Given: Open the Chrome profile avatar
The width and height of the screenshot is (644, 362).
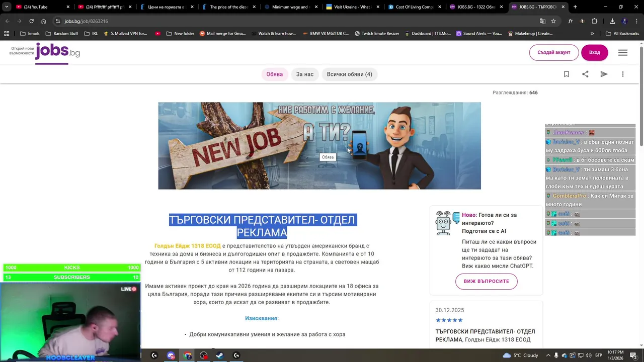Looking at the screenshot, I should 624,21.
